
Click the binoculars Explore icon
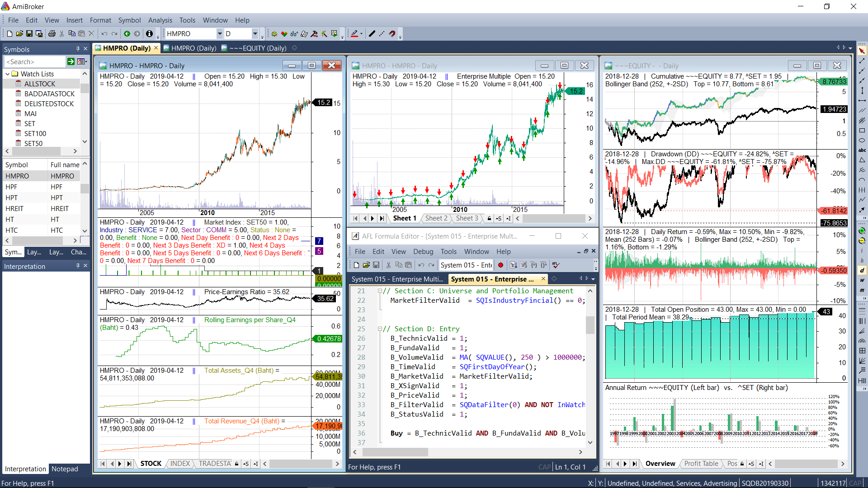click(x=294, y=33)
